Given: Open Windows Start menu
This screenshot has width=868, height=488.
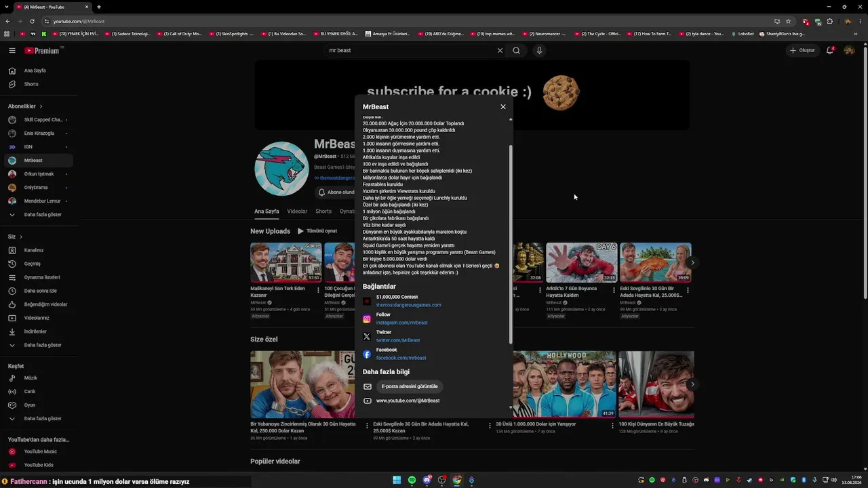Looking at the screenshot, I should pyautogui.click(x=397, y=480).
